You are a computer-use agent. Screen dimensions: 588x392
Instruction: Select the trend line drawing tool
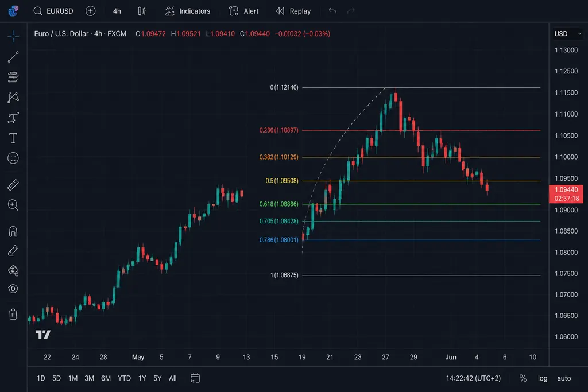click(13, 57)
